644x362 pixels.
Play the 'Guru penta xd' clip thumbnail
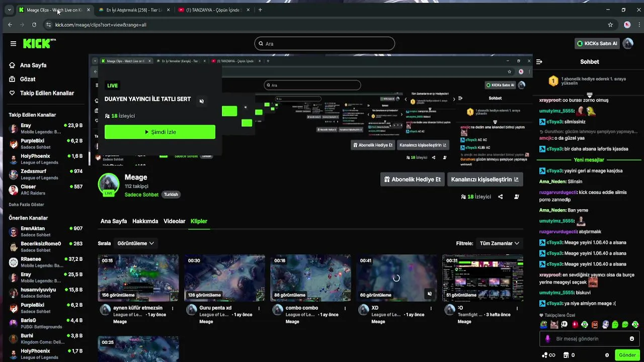(x=224, y=278)
